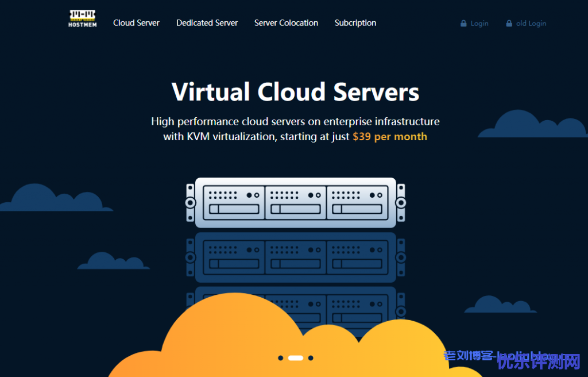
Task: Click the active middle carousel pill indicator
Action: tap(296, 358)
